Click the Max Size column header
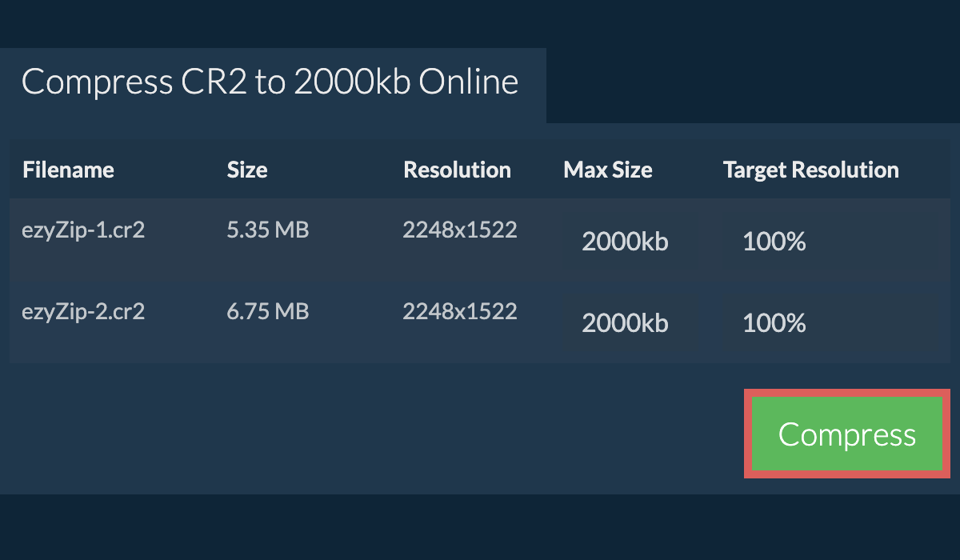960x560 pixels. click(607, 170)
